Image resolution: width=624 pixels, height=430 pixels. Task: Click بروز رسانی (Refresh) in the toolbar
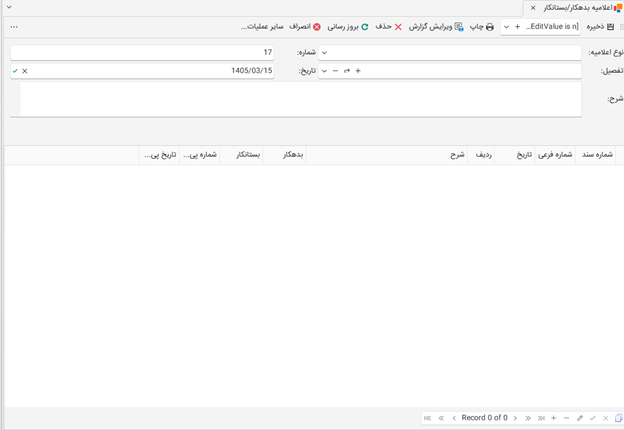tap(348, 27)
